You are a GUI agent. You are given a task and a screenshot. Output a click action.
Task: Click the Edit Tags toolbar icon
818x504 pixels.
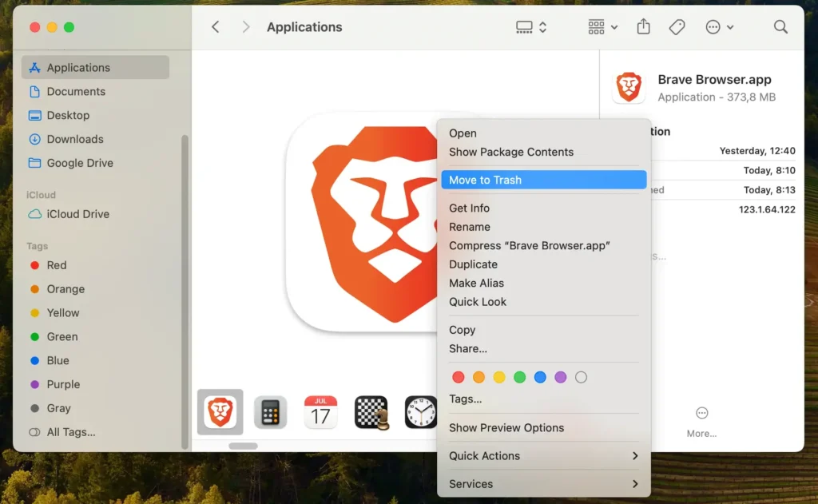click(x=677, y=26)
